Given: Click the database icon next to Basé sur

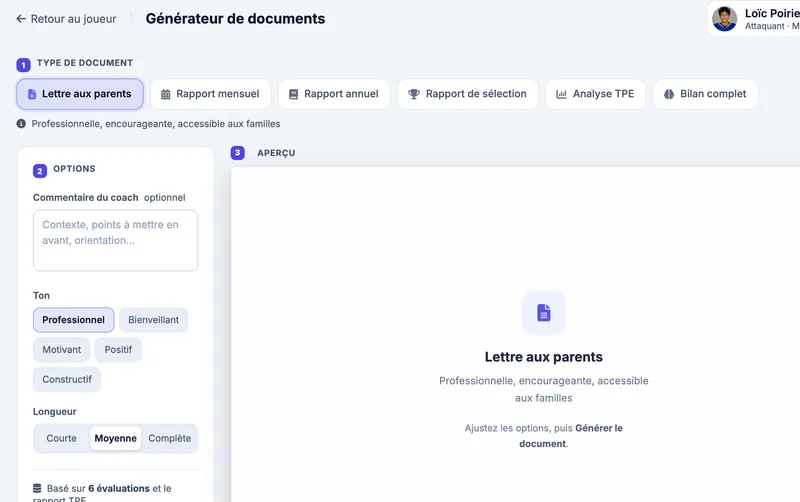Looking at the screenshot, I should click(37, 488).
